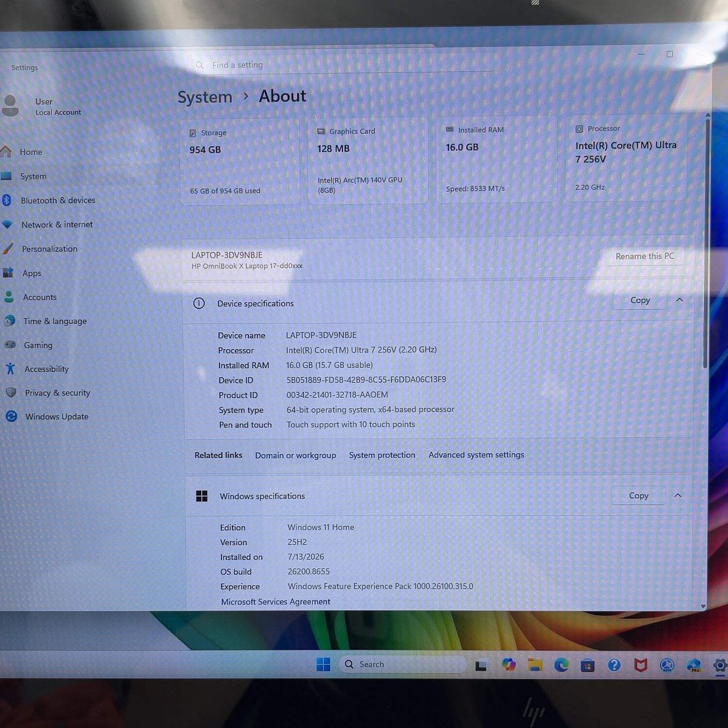Click the Settings gear on taskbar
728x728 pixels.
click(x=720, y=665)
